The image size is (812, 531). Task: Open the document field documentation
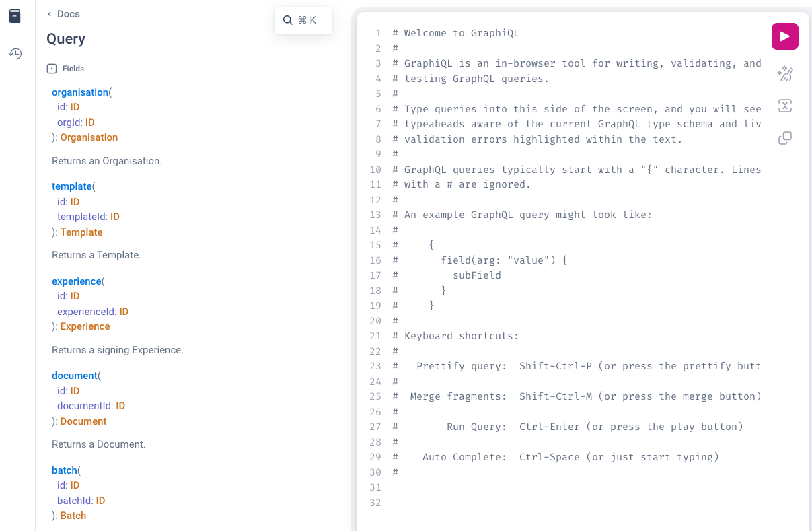click(x=75, y=375)
